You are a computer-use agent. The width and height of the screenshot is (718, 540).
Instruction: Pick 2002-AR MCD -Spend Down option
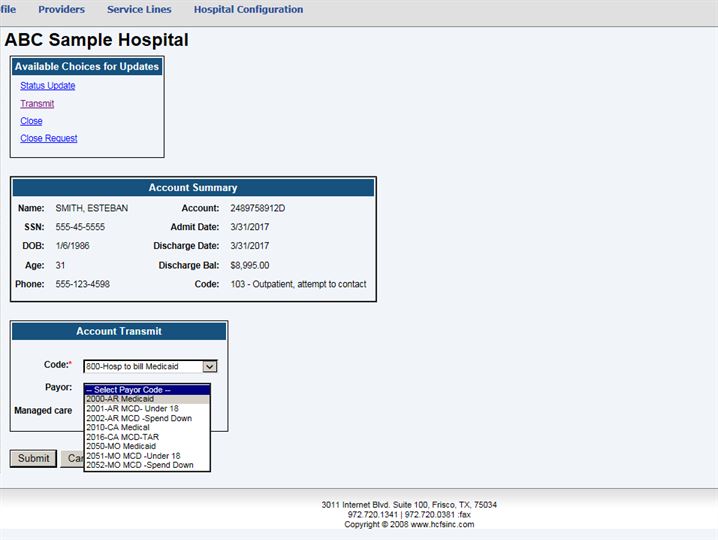point(147,418)
